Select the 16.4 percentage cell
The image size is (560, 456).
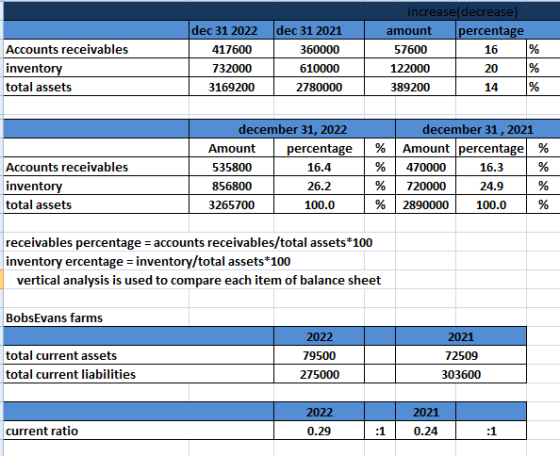[x=319, y=167]
